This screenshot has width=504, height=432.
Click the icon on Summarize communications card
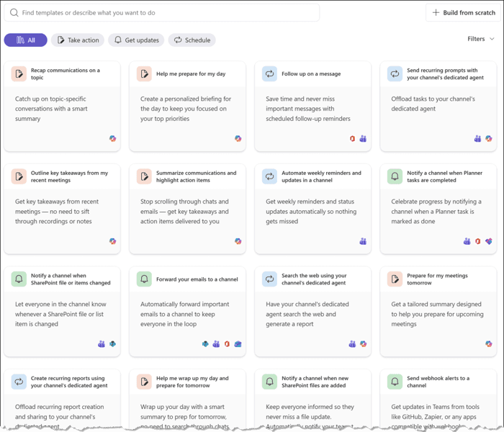point(144,176)
